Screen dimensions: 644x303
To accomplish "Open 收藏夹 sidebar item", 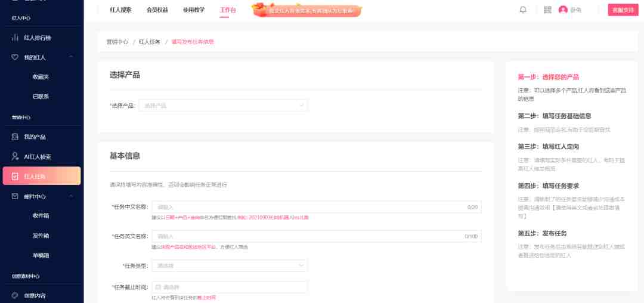I will coord(41,77).
